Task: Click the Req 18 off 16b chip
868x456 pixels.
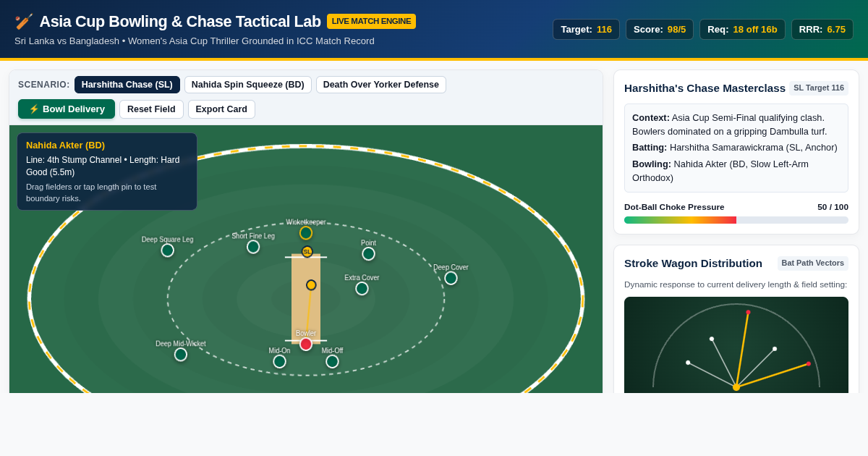Action: pos(742,30)
